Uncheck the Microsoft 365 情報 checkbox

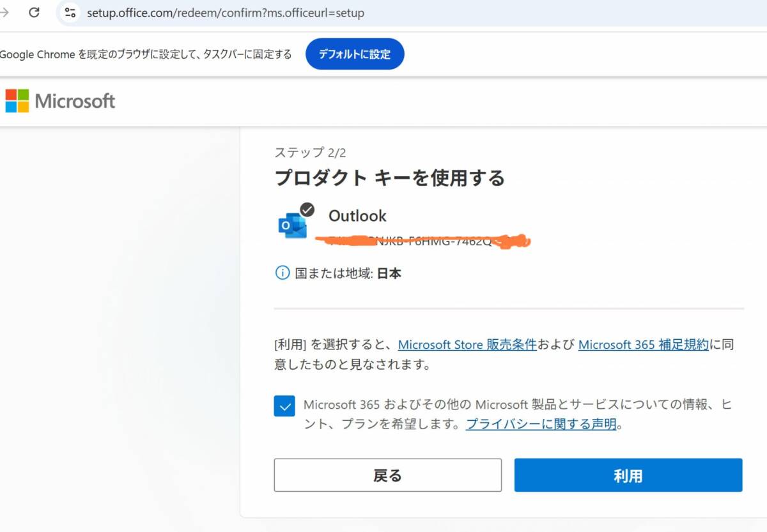coord(284,406)
